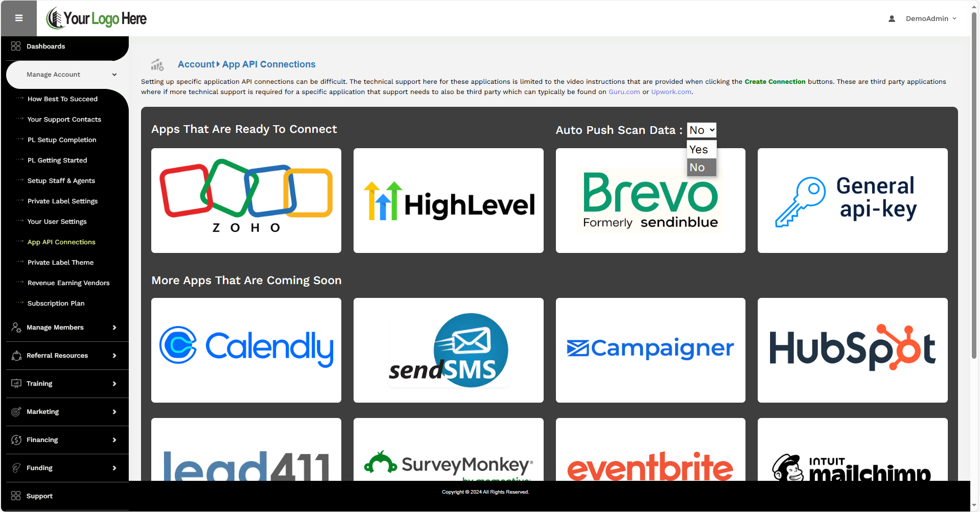Open the Guru.com link
This screenshot has height=512, width=980.
click(624, 92)
